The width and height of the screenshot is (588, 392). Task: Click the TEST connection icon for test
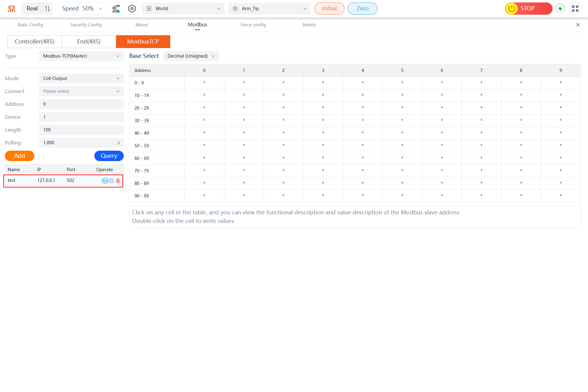(105, 181)
